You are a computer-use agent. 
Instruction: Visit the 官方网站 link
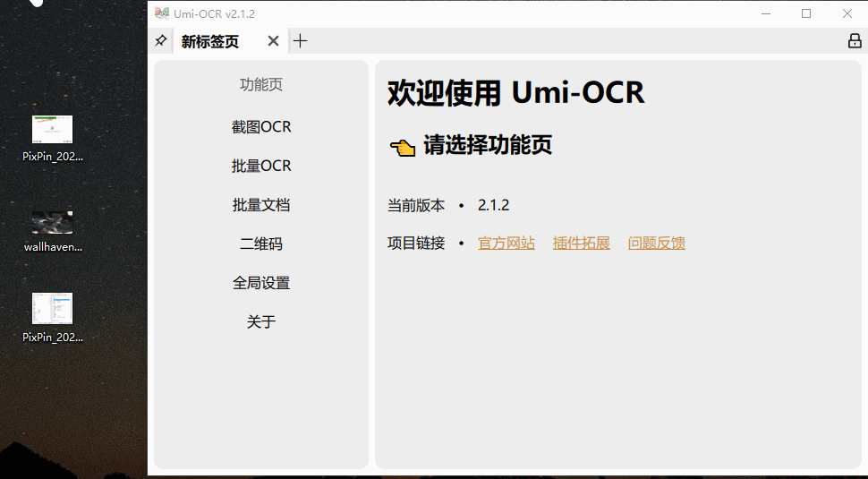506,244
